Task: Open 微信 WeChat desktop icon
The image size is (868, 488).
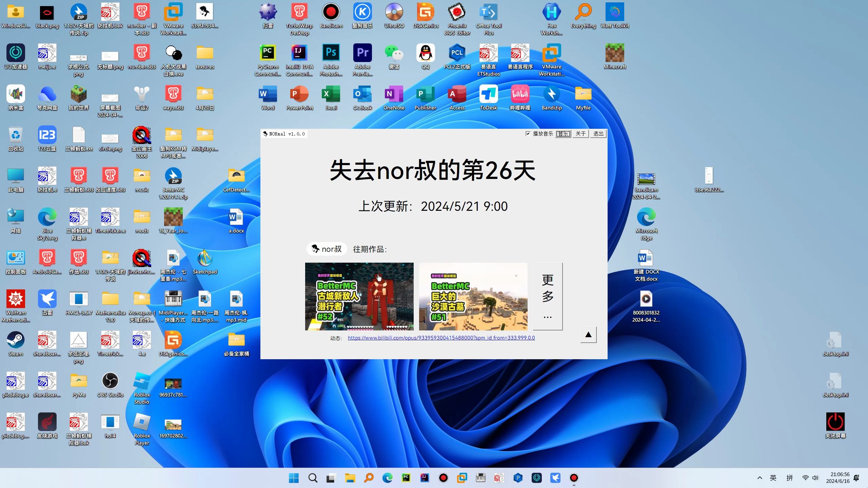Action: coord(394,57)
